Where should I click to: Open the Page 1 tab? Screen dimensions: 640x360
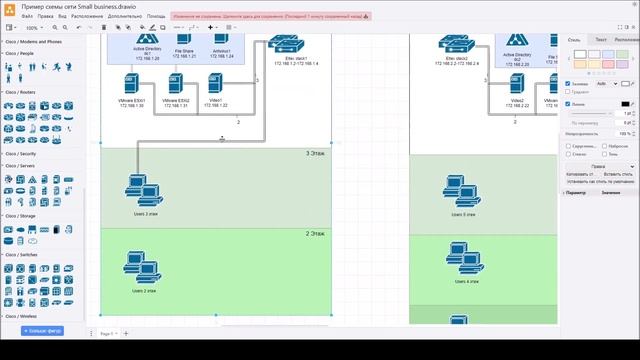[x=108, y=333]
